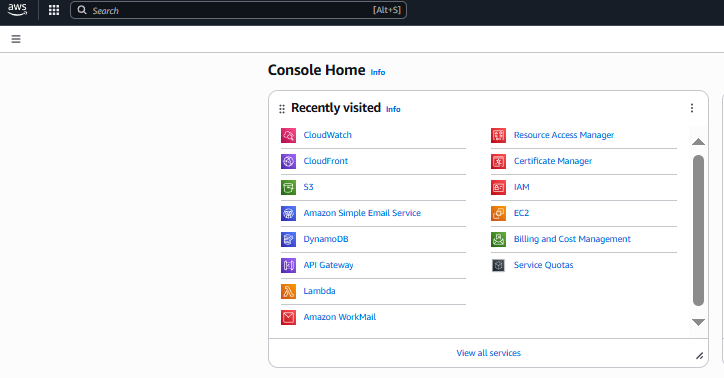
Task: Open the API Gateway link
Action: pyautogui.click(x=328, y=265)
